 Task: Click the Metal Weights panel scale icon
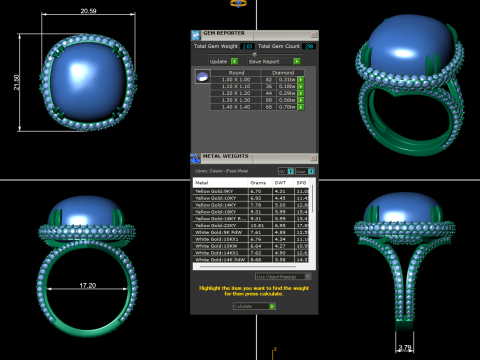click(x=195, y=158)
